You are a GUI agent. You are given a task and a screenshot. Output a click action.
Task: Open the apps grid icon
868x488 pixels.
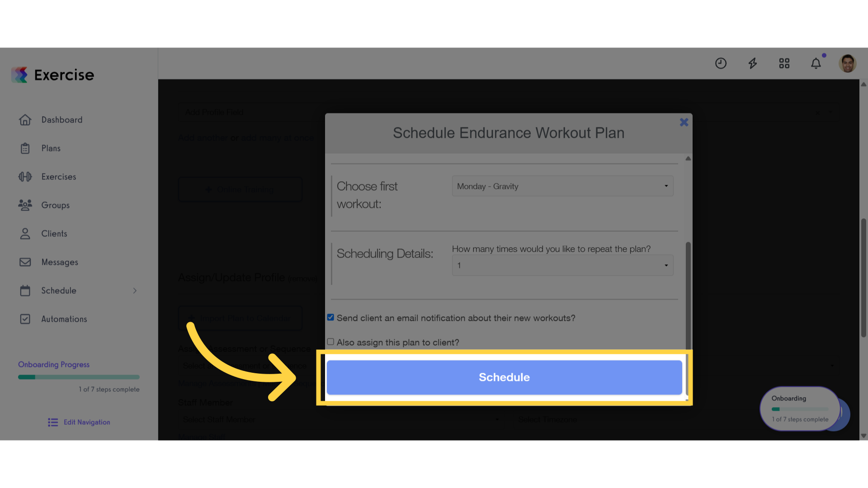[x=784, y=63]
